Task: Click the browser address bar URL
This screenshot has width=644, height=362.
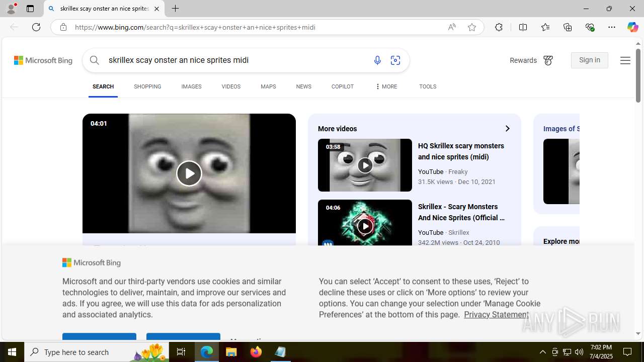Action: coord(195,27)
